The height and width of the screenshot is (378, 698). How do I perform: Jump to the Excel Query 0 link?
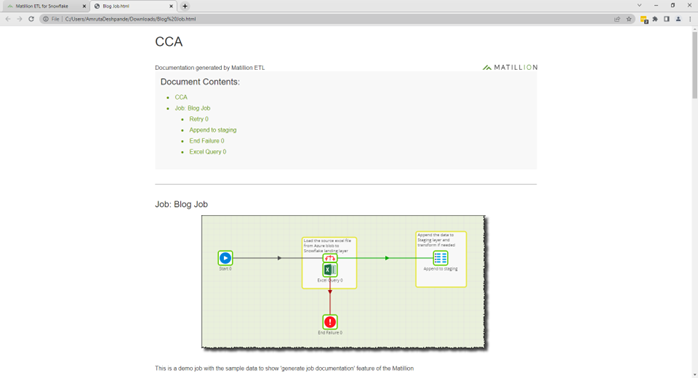pyautogui.click(x=208, y=152)
